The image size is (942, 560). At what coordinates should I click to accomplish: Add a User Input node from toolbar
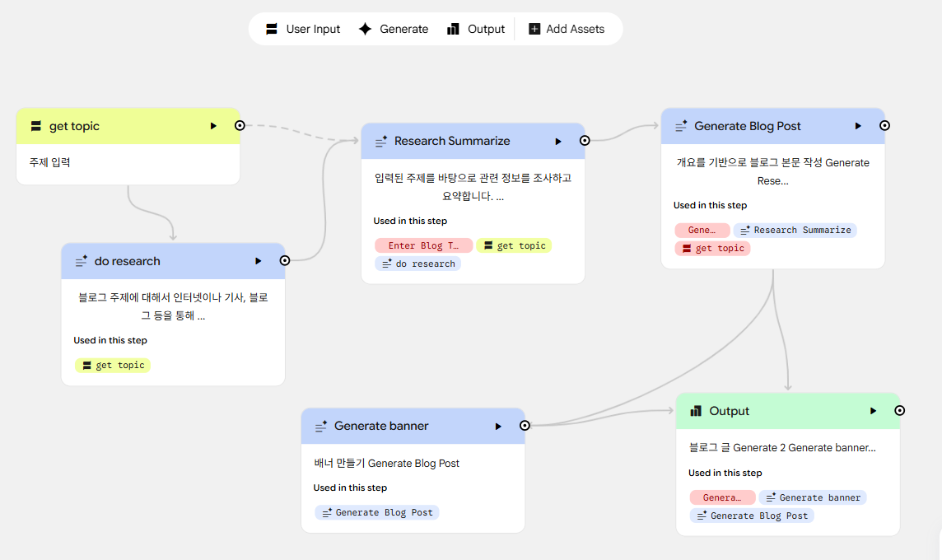point(302,29)
